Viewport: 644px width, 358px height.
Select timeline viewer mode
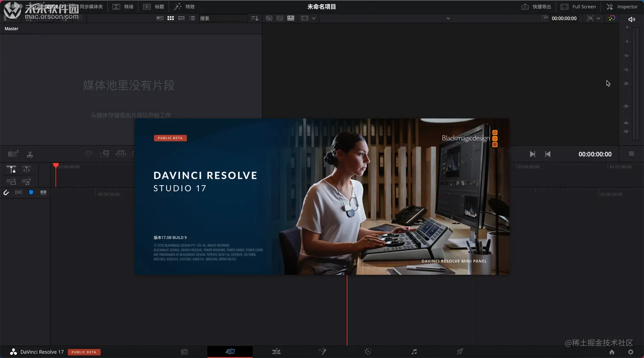pyautogui.click(x=291, y=18)
